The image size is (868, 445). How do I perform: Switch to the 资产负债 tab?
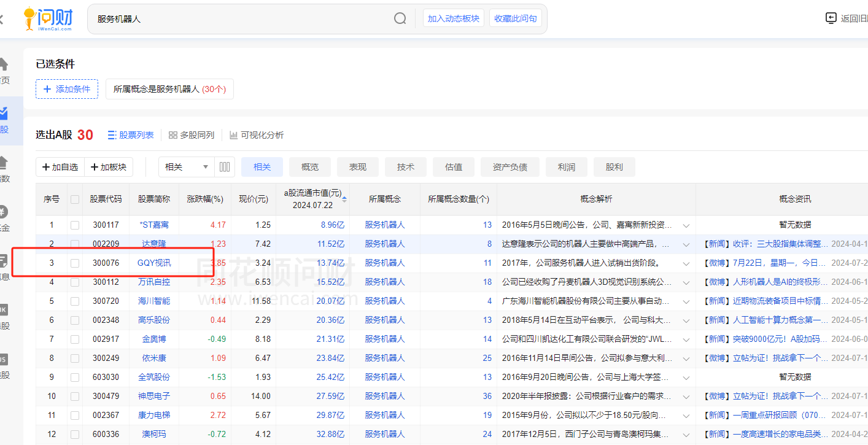coord(510,167)
